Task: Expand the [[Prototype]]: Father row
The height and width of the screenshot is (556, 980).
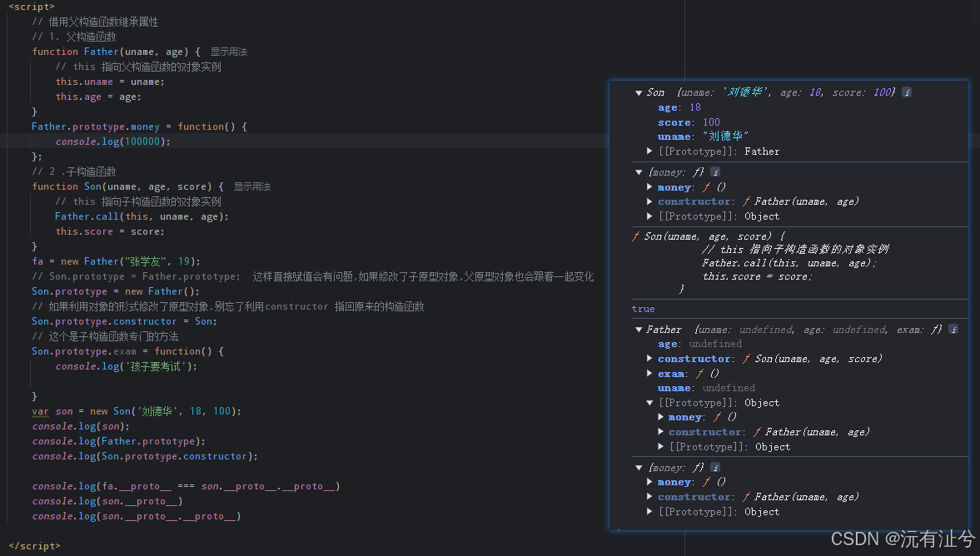Action: (x=649, y=151)
